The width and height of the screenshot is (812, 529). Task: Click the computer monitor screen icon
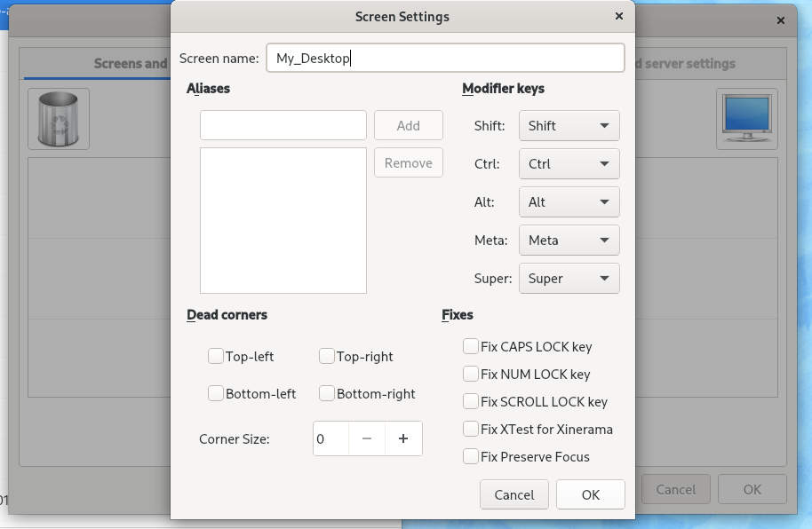point(746,119)
